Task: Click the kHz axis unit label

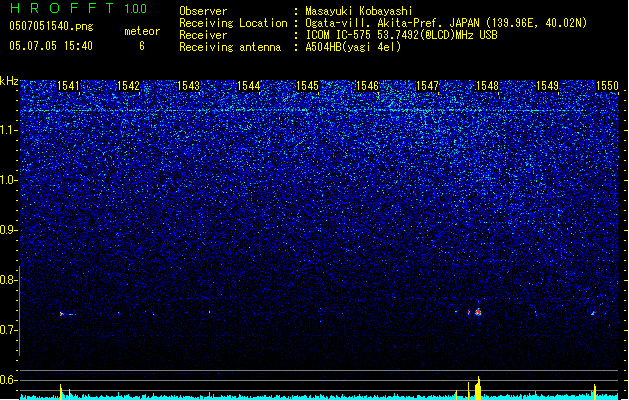Action: [x=9, y=81]
